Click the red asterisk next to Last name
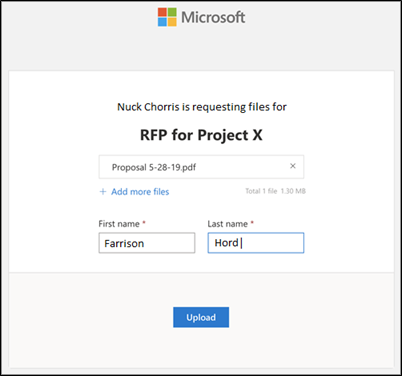This screenshot has width=402, height=376. pos(252,222)
